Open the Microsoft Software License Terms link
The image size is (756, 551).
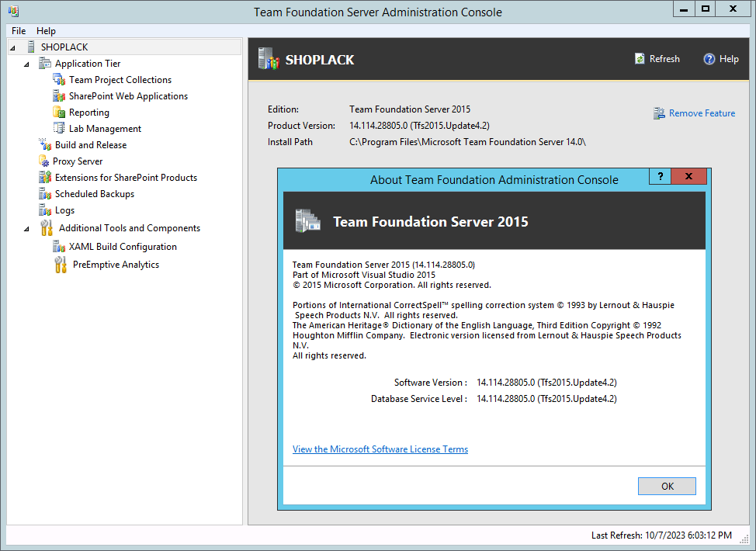(380, 449)
